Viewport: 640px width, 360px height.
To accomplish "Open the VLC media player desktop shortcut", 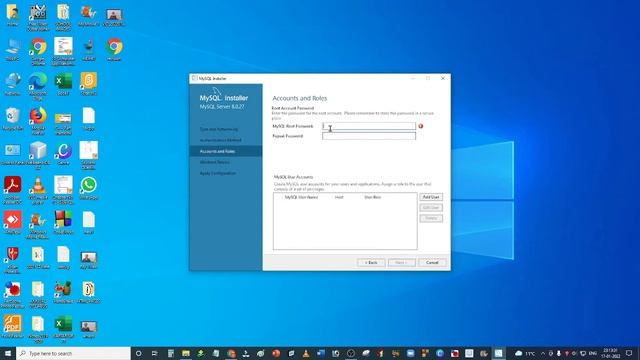I will [38, 190].
